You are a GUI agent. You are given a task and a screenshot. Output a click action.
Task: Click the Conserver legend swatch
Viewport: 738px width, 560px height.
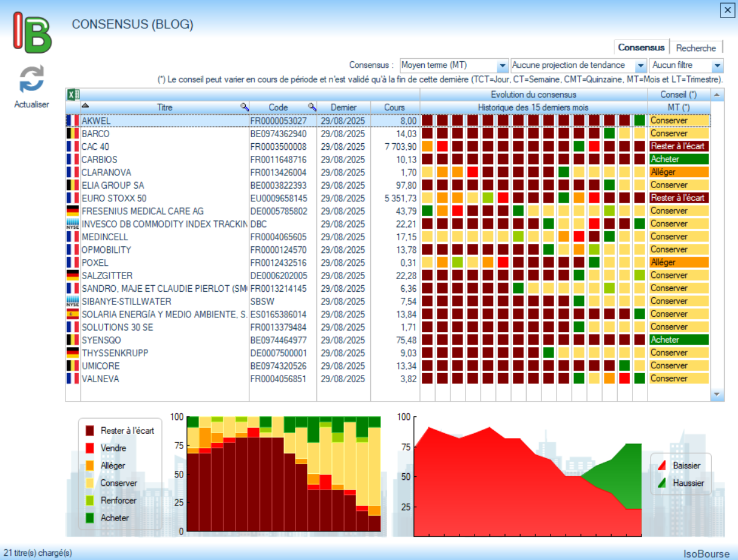90,484
